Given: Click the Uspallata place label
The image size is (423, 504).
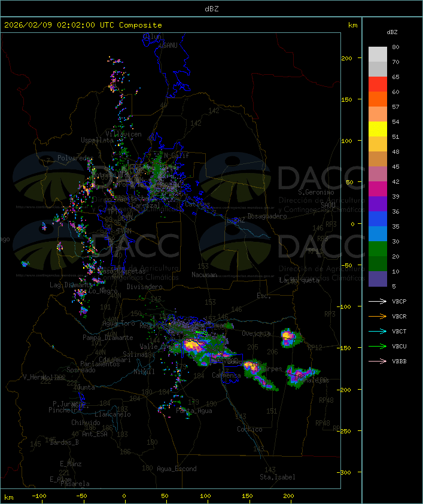Looking at the screenshot, I should [97, 140].
